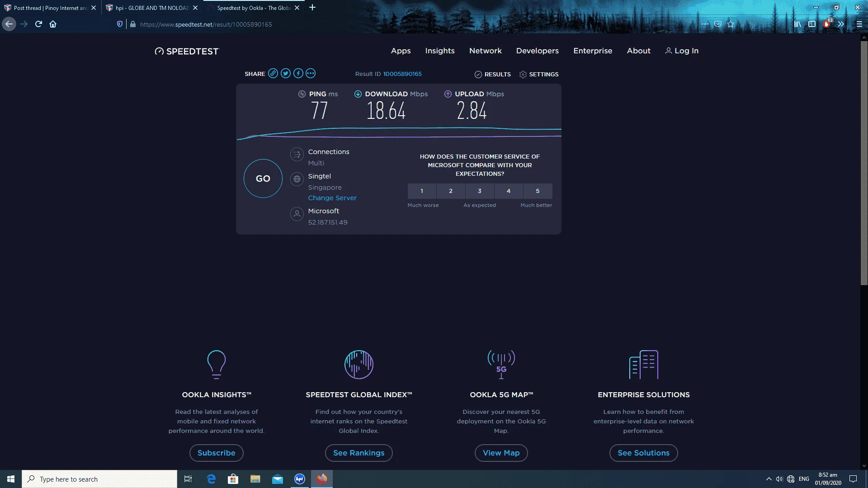The height and width of the screenshot is (488, 868).
Task: Open Windows notification center
Action: (853, 479)
